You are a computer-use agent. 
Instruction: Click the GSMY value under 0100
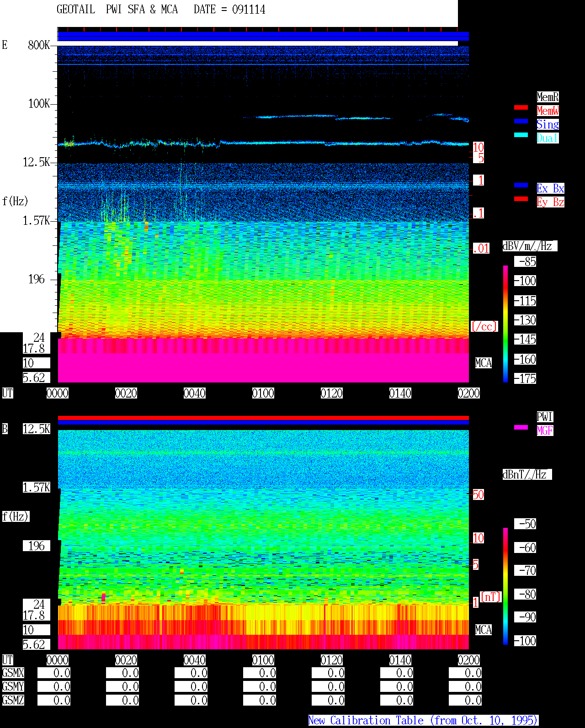[x=260, y=687]
